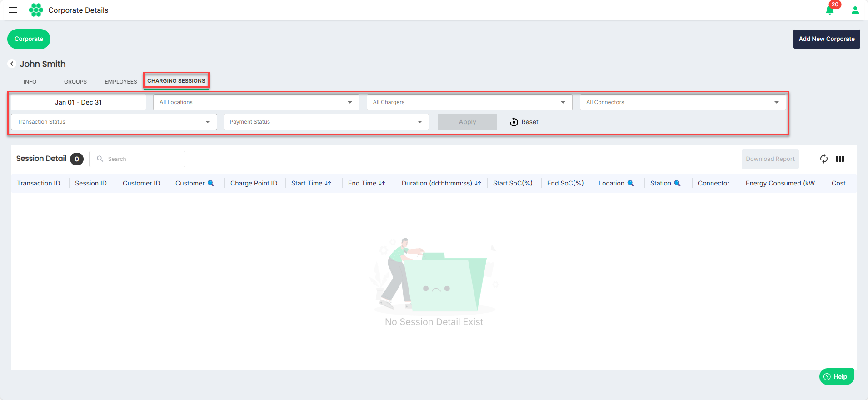Click the Corporate Details page title

tap(78, 10)
